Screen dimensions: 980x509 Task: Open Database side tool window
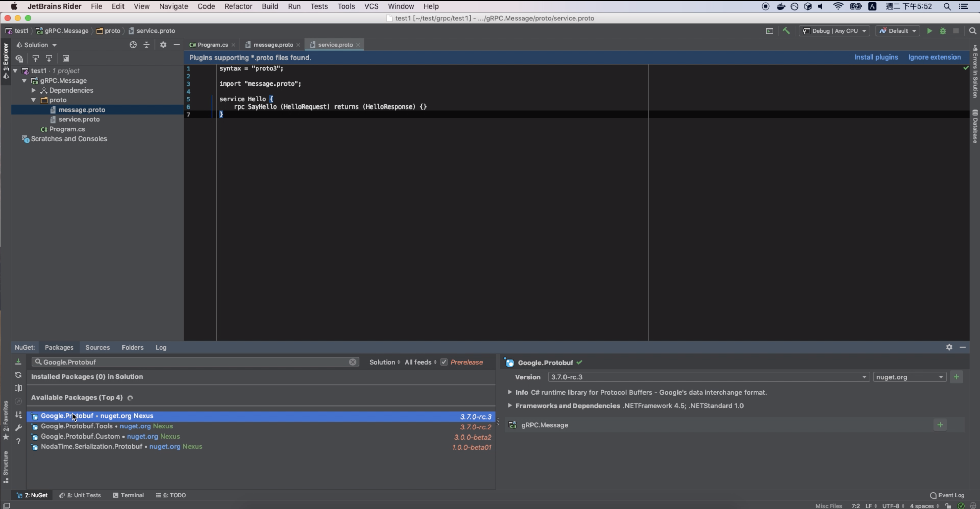pyautogui.click(x=975, y=126)
